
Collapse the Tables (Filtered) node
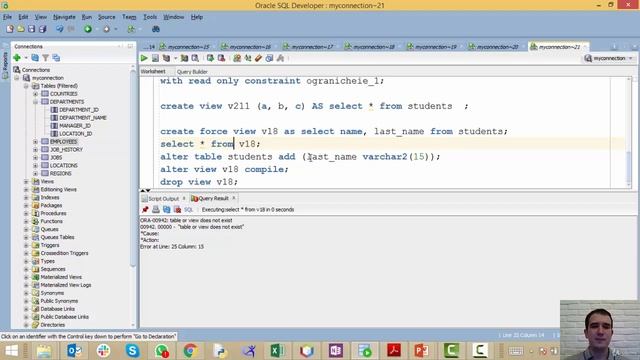click(26, 86)
